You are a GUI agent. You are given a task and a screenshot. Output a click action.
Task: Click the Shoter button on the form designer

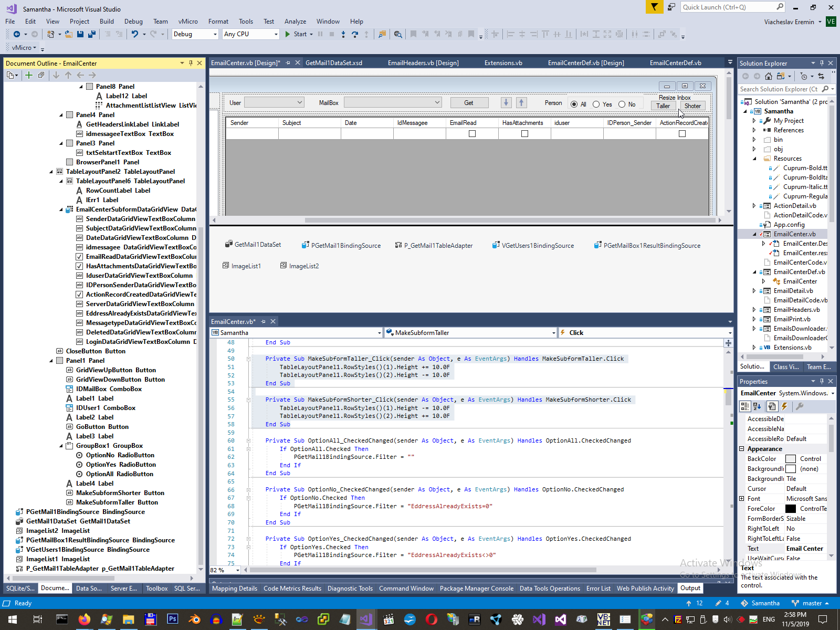(693, 106)
